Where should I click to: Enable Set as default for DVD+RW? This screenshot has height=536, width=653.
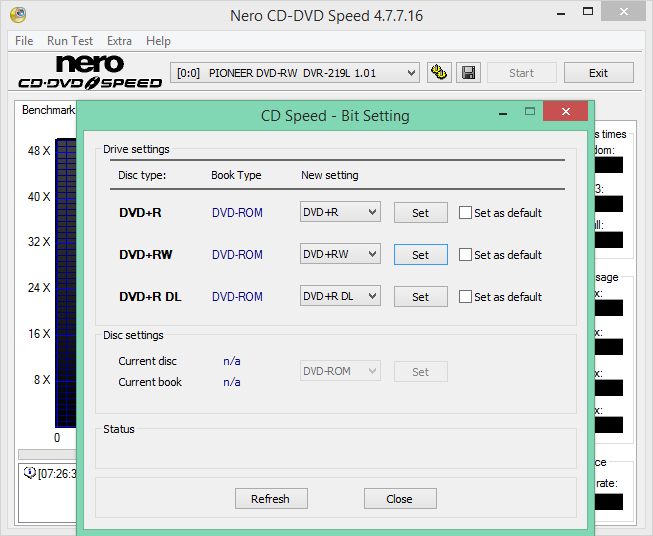pos(465,254)
